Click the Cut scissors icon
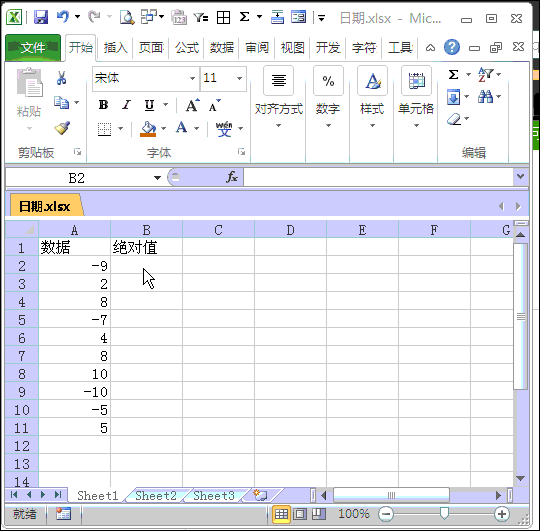Image resolution: width=540 pixels, height=531 pixels. (61, 78)
